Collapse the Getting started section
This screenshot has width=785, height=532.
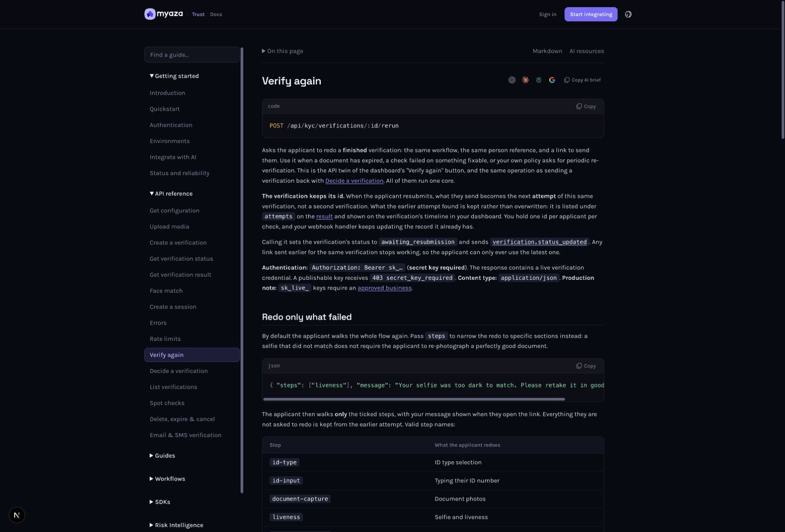click(174, 76)
